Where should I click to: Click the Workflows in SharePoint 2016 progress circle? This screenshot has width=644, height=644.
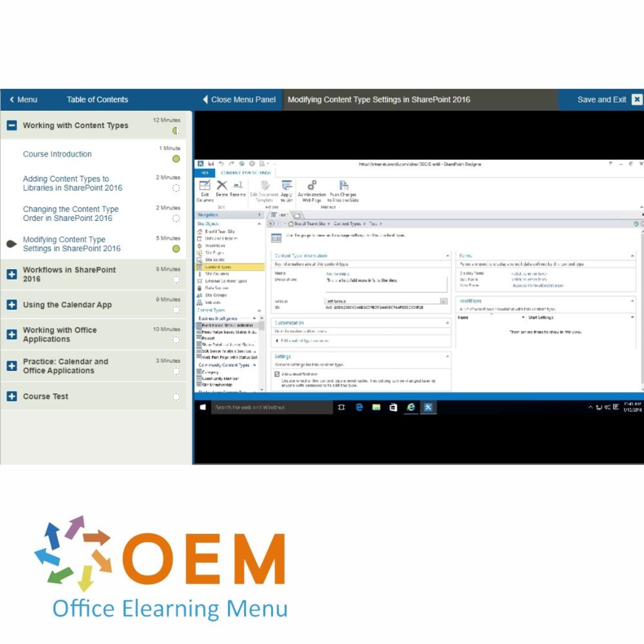(x=176, y=280)
